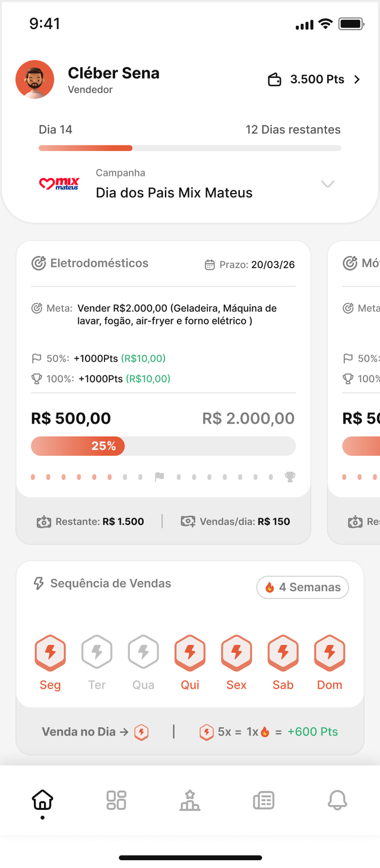Tap the trophy icon at the 100% reward row

(37, 378)
